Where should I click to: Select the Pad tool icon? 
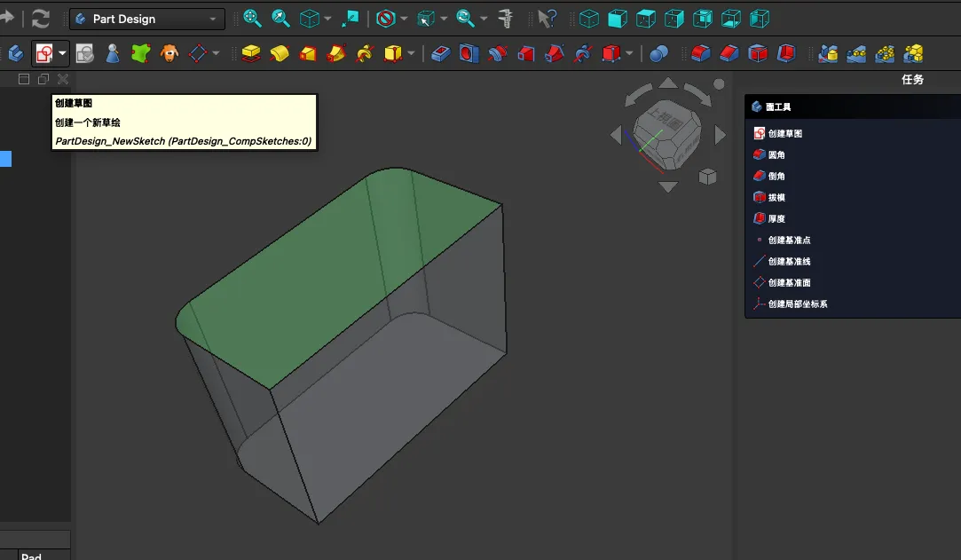[251, 54]
